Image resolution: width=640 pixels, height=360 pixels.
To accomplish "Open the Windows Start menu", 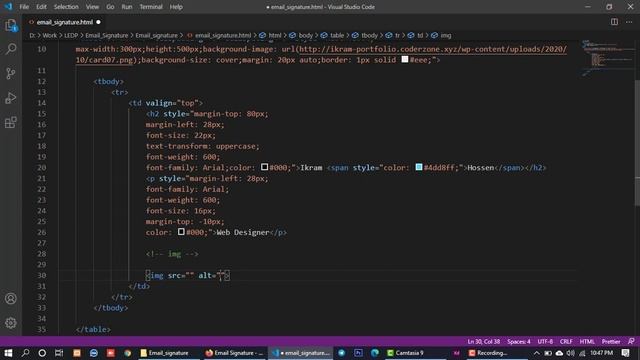I will coord(8,353).
